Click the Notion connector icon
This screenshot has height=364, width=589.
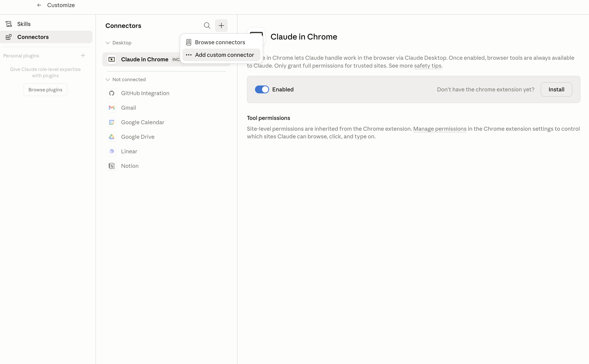[111, 166]
